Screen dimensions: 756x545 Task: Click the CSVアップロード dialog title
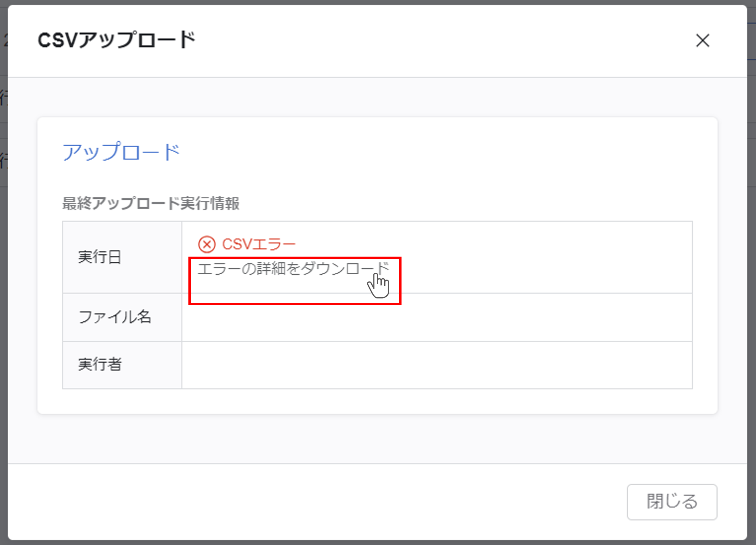click(116, 41)
